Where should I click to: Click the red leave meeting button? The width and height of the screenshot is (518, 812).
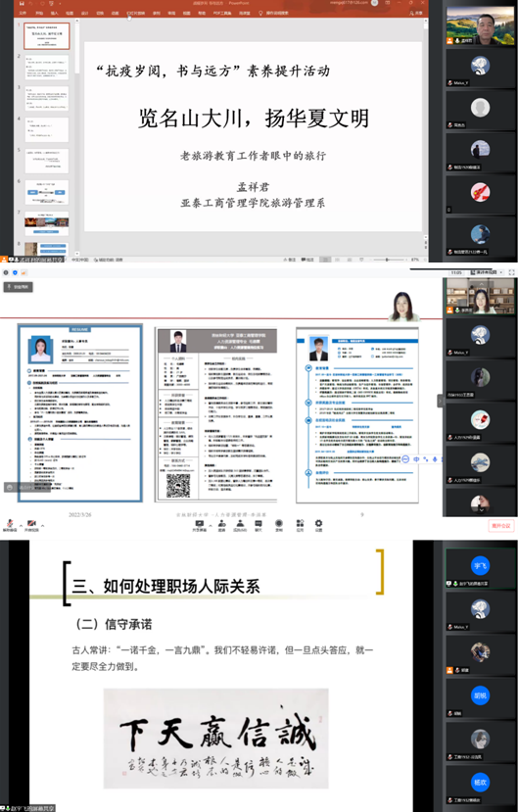click(501, 526)
